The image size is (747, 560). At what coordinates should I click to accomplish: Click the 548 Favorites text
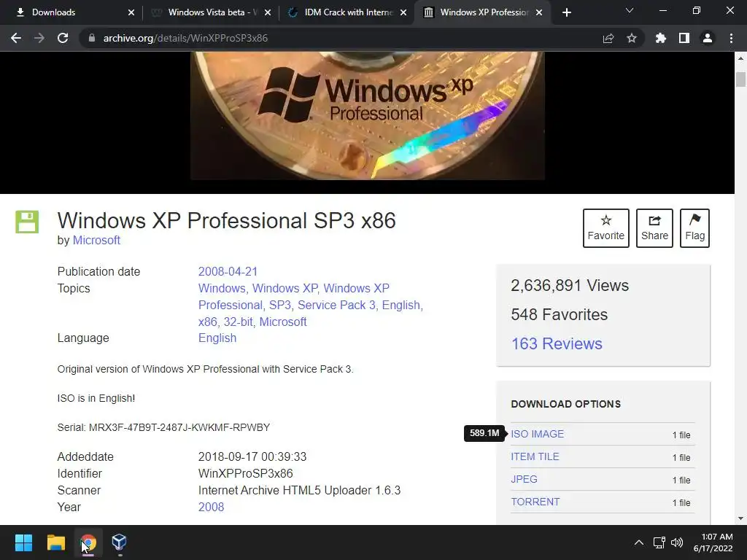[x=560, y=315]
